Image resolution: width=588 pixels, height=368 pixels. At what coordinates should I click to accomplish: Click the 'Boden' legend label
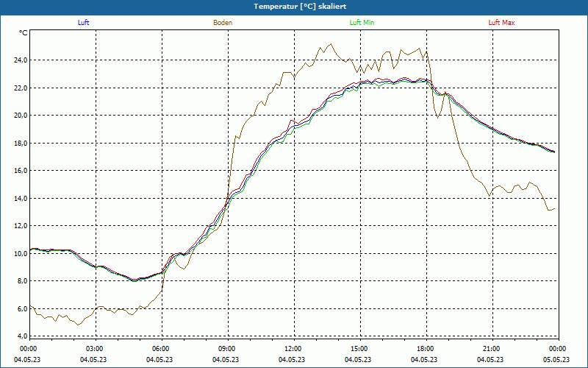click(223, 23)
